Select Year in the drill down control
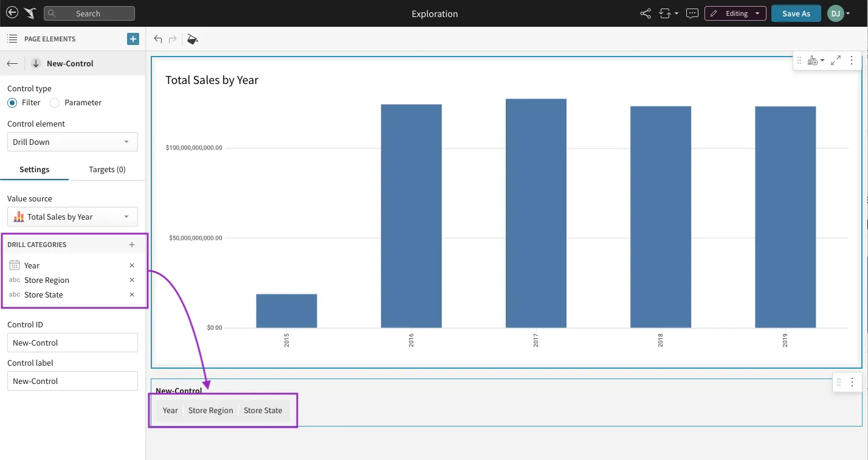The image size is (868, 460). point(170,410)
